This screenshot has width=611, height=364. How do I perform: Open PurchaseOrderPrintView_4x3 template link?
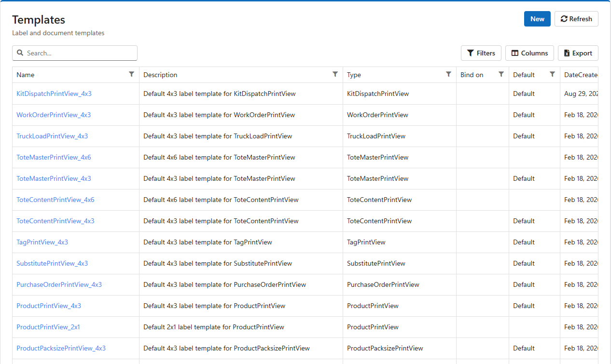(59, 284)
